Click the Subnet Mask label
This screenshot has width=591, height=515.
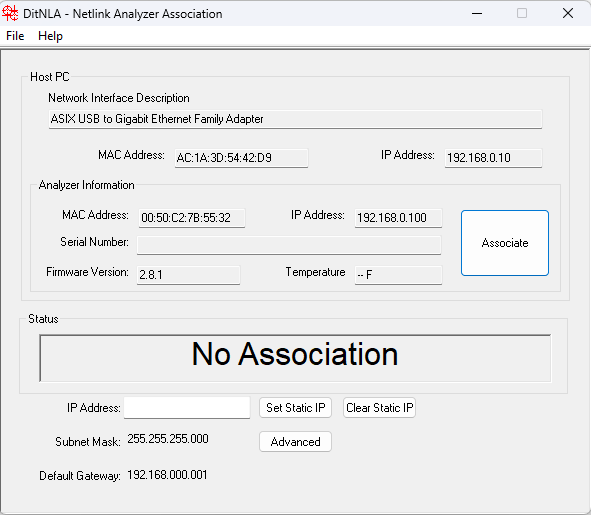[88, 442]
